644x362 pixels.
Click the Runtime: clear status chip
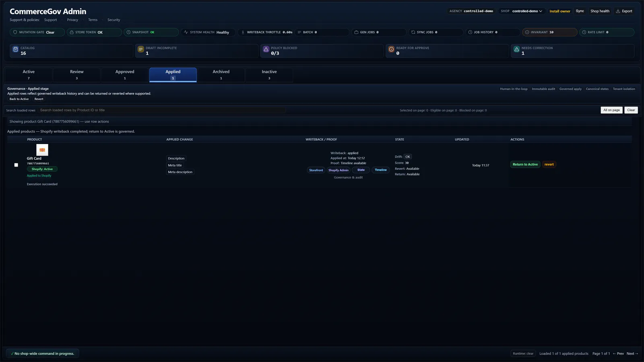[x=523, y=354]
